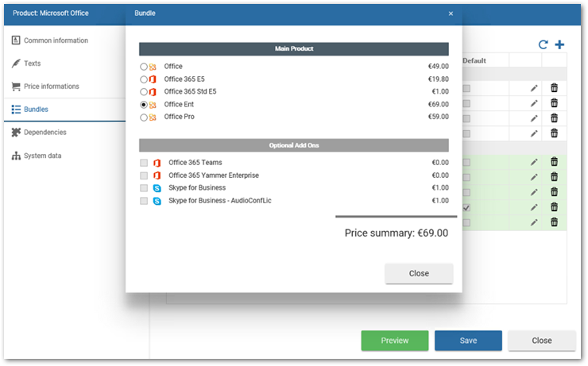Click the Product: Microsoft Office window title
This screenshot has height=366, width=588.
[x=51, y=13]
